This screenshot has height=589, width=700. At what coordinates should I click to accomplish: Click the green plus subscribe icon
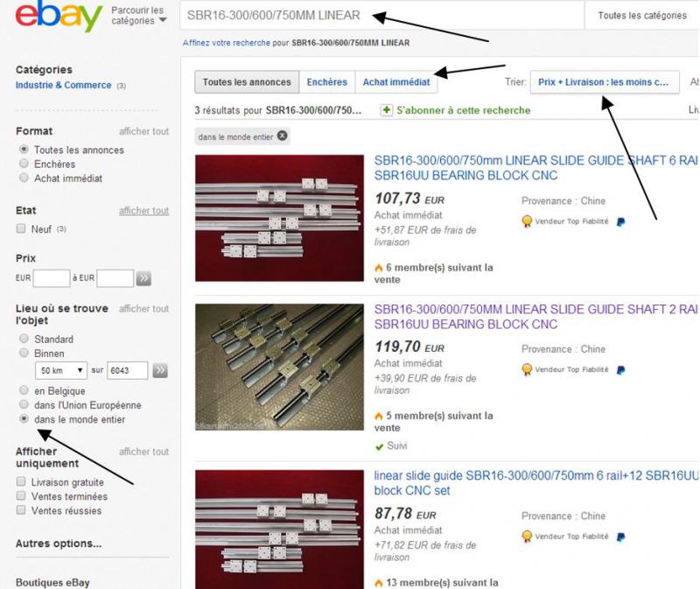coord(386,110)
